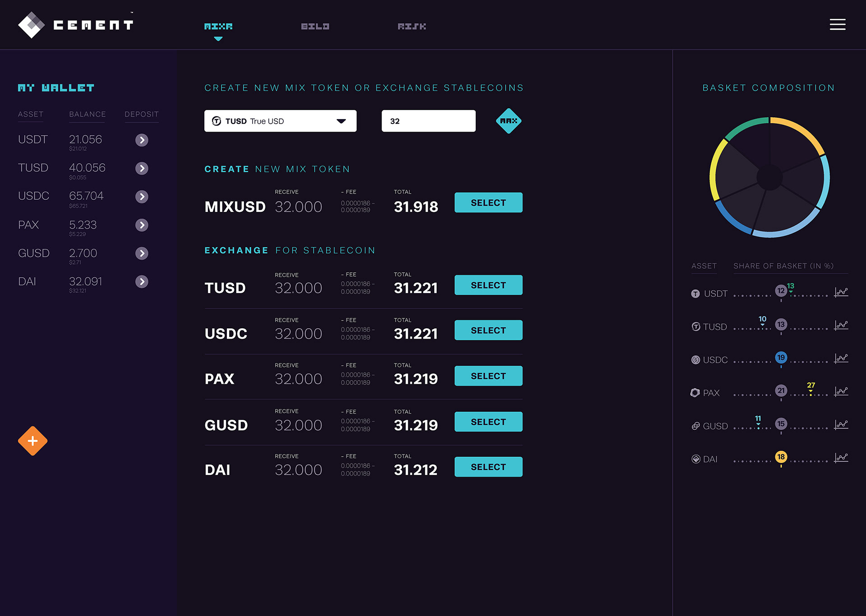The width and height of the screenshot is (866, 616).
Task: Open the USDC share chart icon
Action: tap(841, 359)
